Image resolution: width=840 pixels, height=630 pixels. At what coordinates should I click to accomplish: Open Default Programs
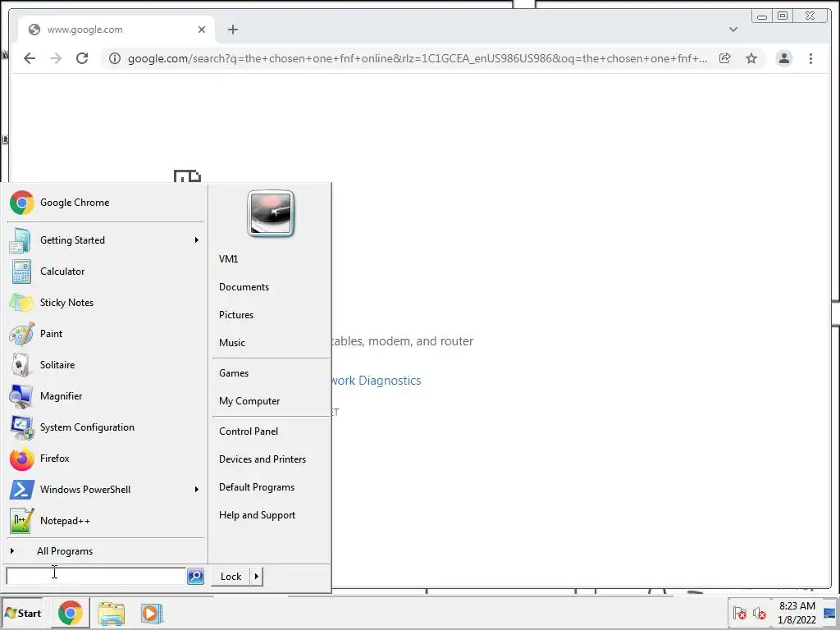click(x=257, y=487)
